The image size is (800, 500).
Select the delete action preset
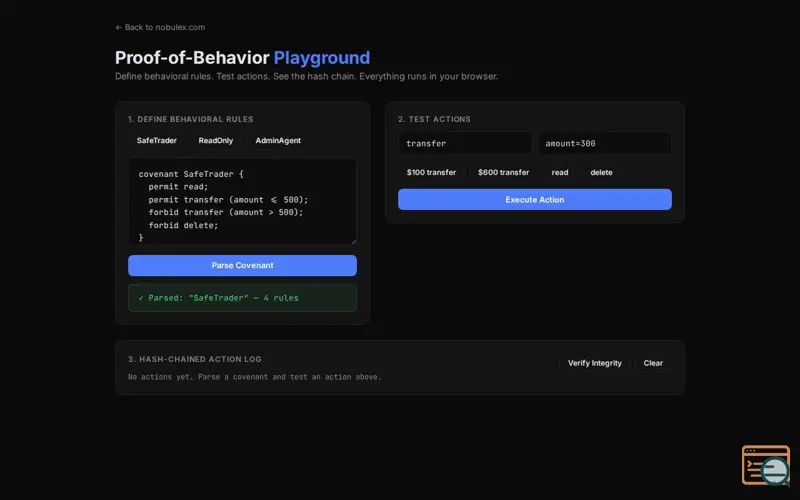pyautogui.click(x=601, y=172)
